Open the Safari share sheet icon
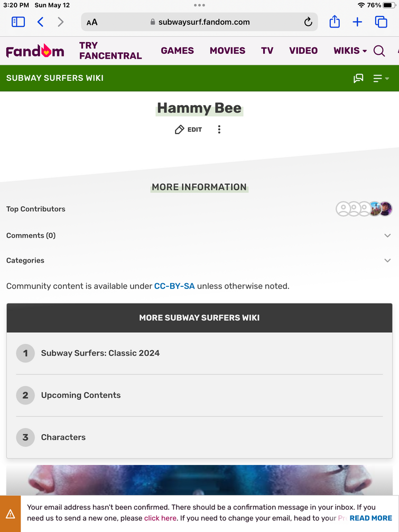The width and height of the screenshot is (399, 532). [335, 22]
